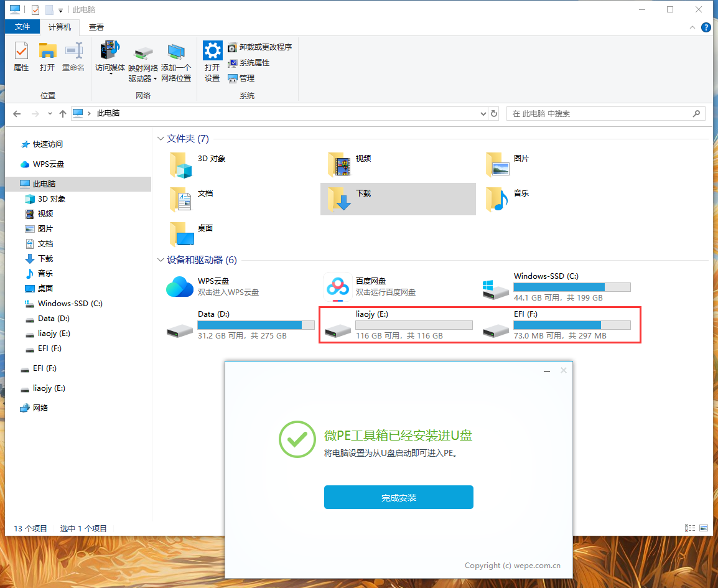
Task: Minimize the 微PE installer dialog
Action: [546, 371]
